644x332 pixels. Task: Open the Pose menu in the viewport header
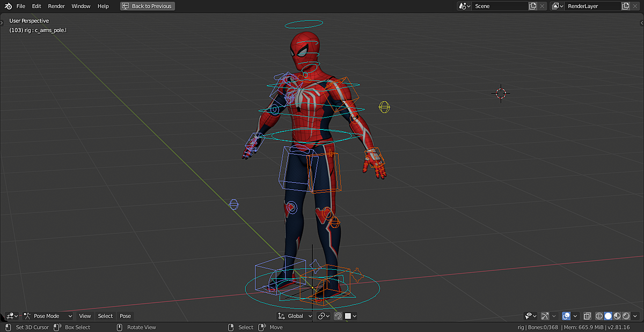pos(125,316)
